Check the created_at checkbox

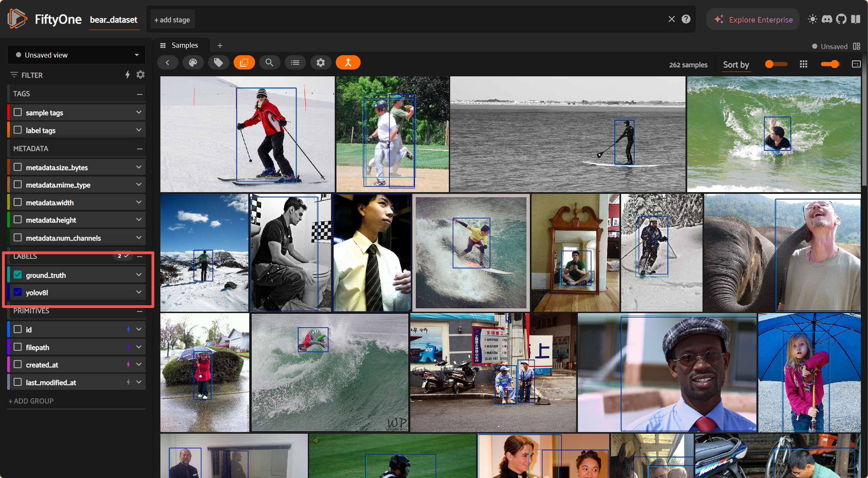pos(18,364)
